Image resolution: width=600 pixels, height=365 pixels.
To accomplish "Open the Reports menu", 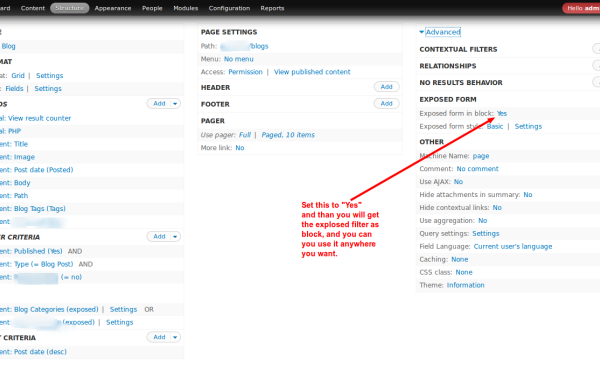I will tap(272, 8).
